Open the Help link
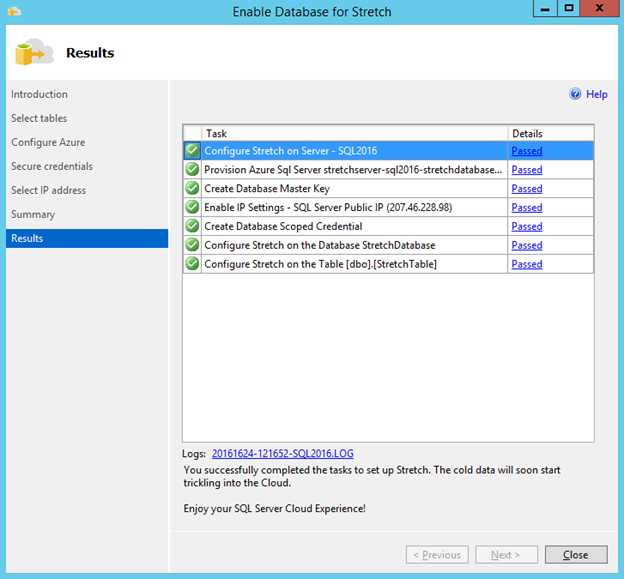The height and width of the screenshot is (579, 624). pos(597,94)
